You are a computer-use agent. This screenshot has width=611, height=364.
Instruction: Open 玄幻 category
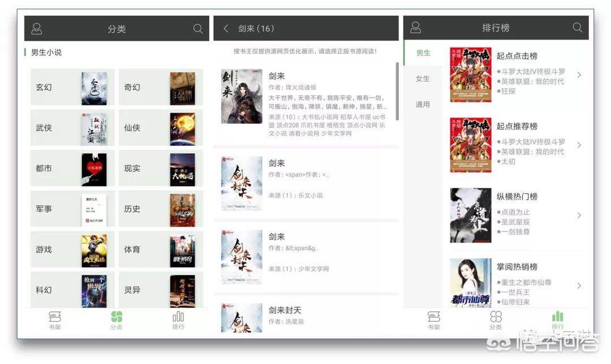tap(72, 87)
